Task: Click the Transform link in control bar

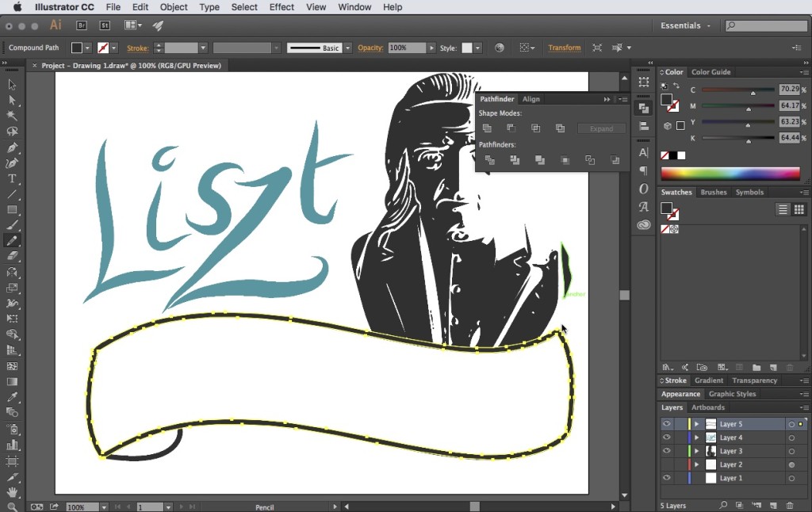Action: click(x=565, y=48)
